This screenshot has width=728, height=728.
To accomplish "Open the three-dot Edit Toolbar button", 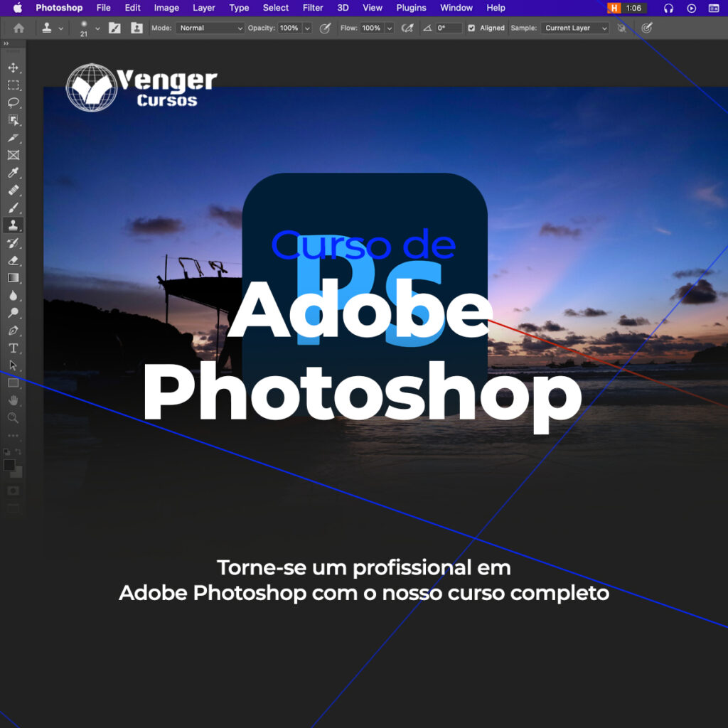I will click(x=13, y=436).
